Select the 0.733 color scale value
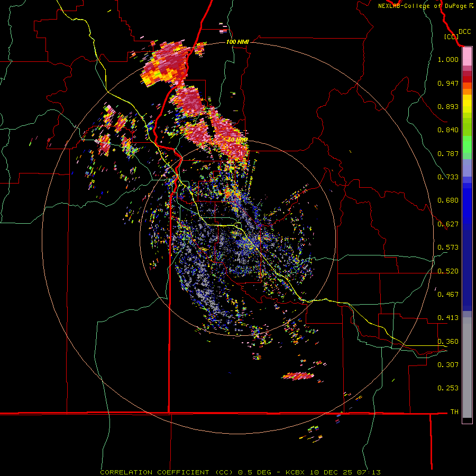This screenshot has width=476, height=476. pyautogui.click(x=448, y=177)
